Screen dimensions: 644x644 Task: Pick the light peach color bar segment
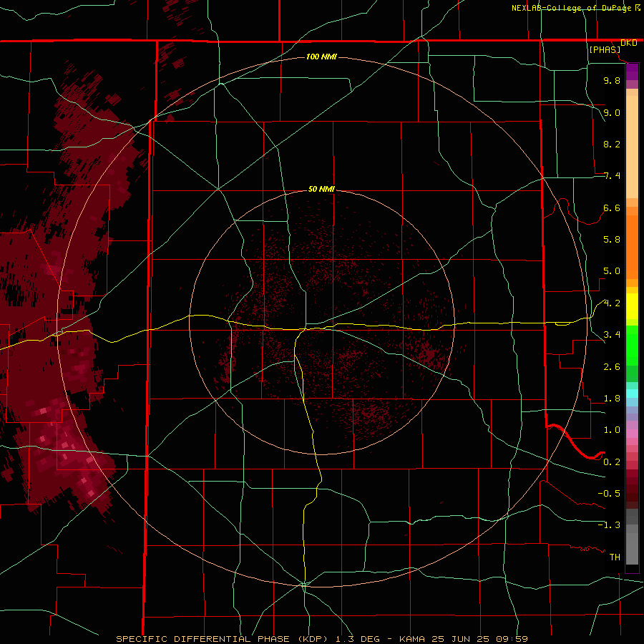pyautogui.click(x=632, y=147)
